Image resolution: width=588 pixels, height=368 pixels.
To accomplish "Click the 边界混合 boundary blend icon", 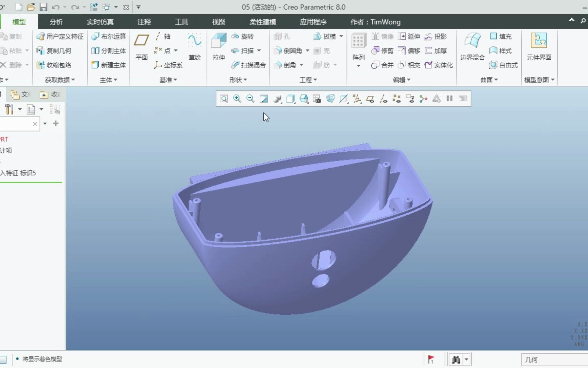I will click(x=472, y=46).
